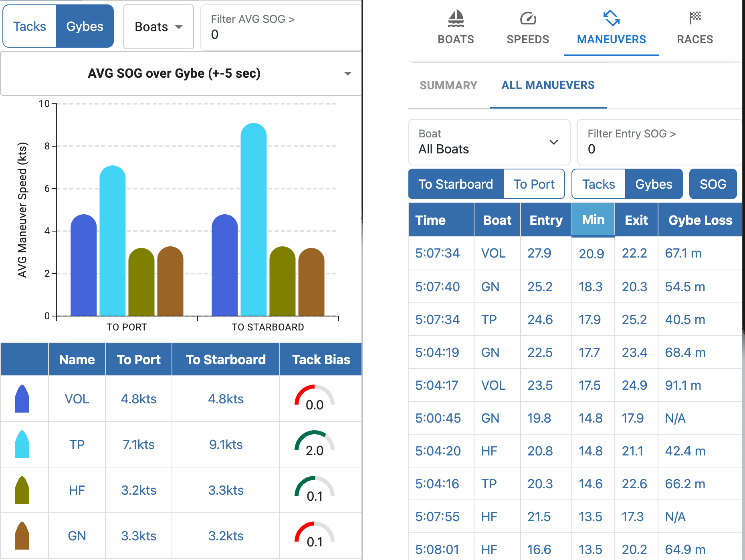Viewport: 745px width, 560px height.
Task: Switch left panel to Tacks
Action: coord(30,26)
